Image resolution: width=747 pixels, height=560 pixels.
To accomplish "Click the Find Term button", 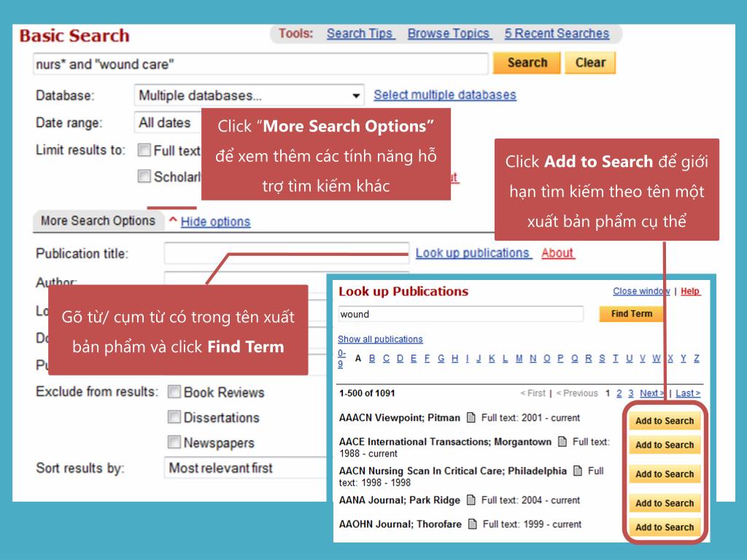I will point(631,314).
